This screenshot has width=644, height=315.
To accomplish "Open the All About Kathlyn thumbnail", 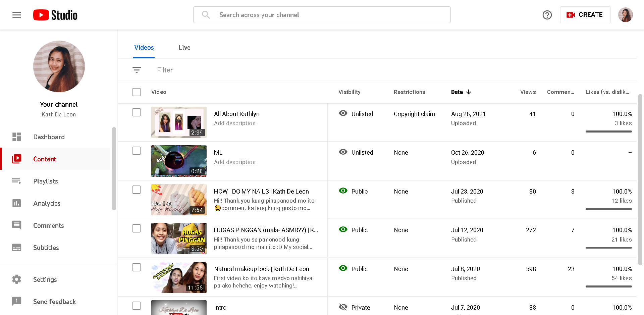I will point(179,122).
